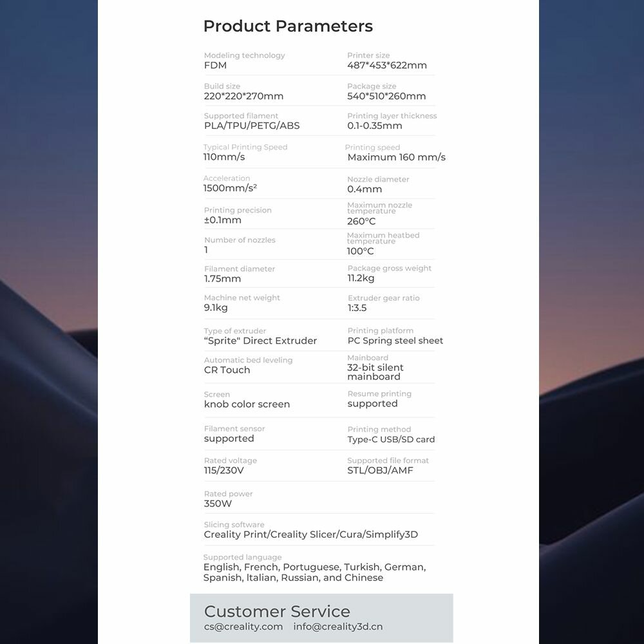Click the Maximum 160 mm/s printing speed
The height and width of the screenshot is (644, 644).
(396, 158)
